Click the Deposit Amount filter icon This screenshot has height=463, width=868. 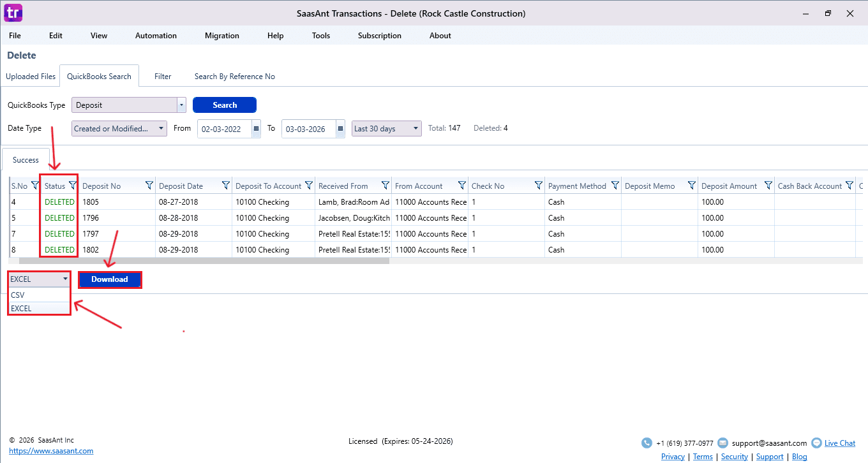[768, 186]
